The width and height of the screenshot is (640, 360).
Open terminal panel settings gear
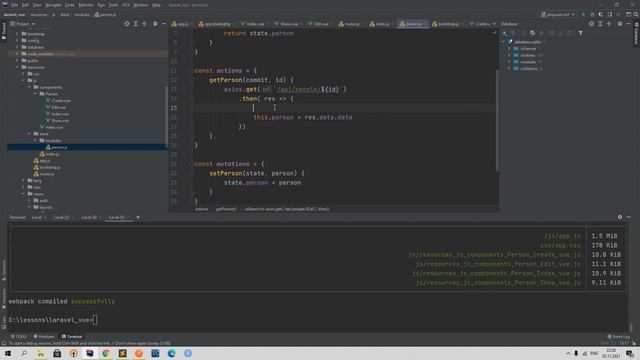pos(620,217)
